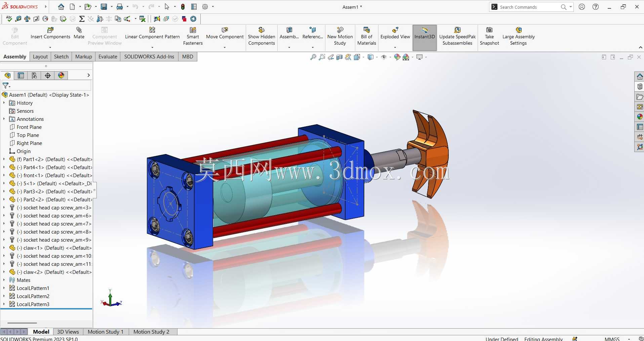
Task: Click Zoom to Fit icon
Action: [313, 57]
